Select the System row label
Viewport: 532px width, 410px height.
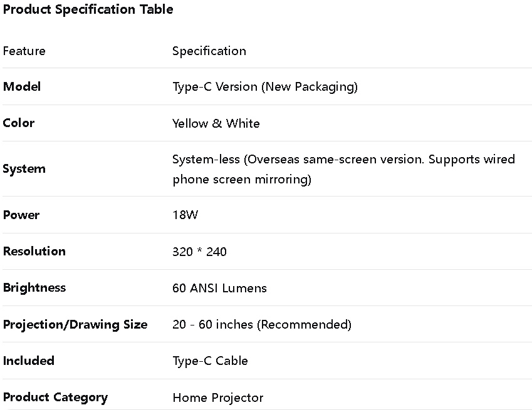pyautogui.click(x=24, y=169)
